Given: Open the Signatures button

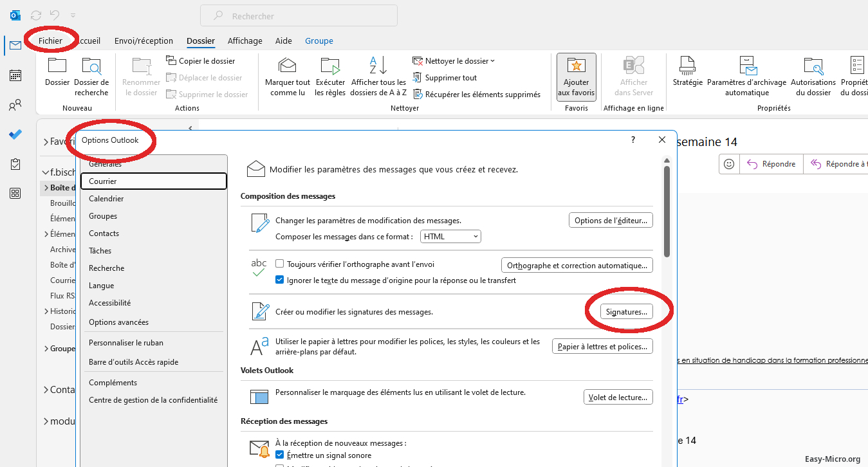Looking at the screenshot, I should [x=626, y=311].
